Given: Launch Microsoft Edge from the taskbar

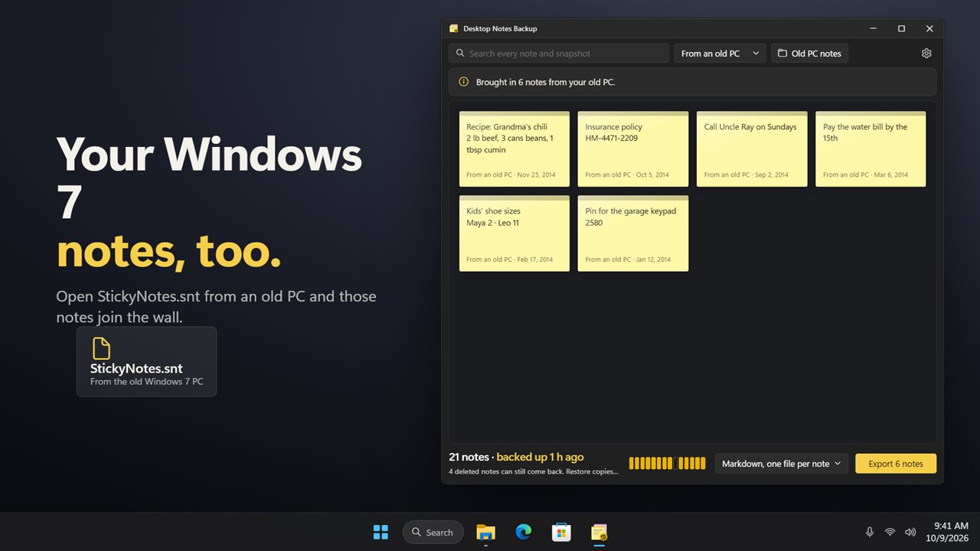Looking at the screenshot, I should (524, 532).
